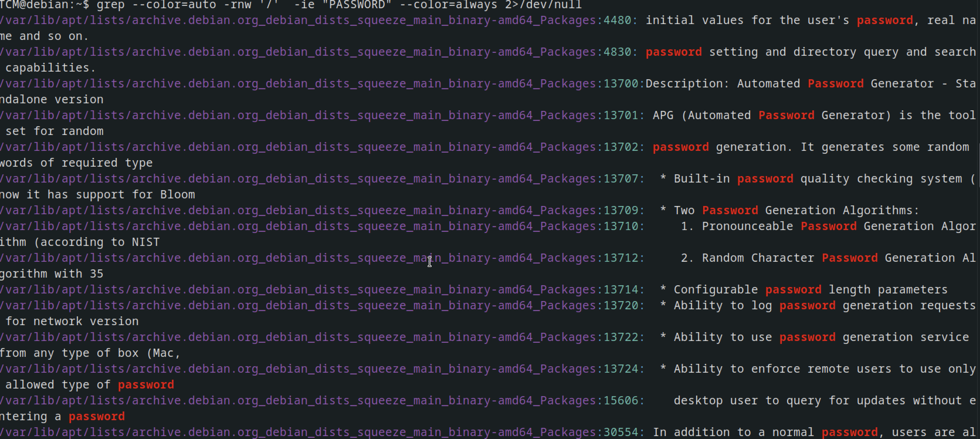
Task: Click line number 13701 in grep output
Action: (621, 115)
